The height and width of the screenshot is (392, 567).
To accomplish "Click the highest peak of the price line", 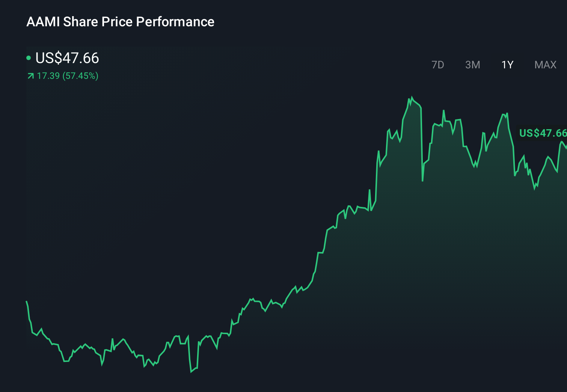I will [x=412, y=97].
